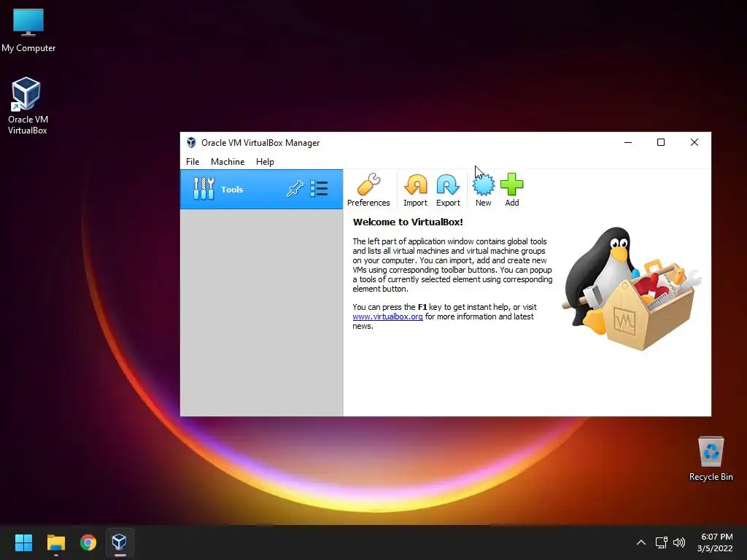Viewport: 747px width, 560px height.
Task: Click the Welcome to VirtualBox! heading
Action: point(408,222)
